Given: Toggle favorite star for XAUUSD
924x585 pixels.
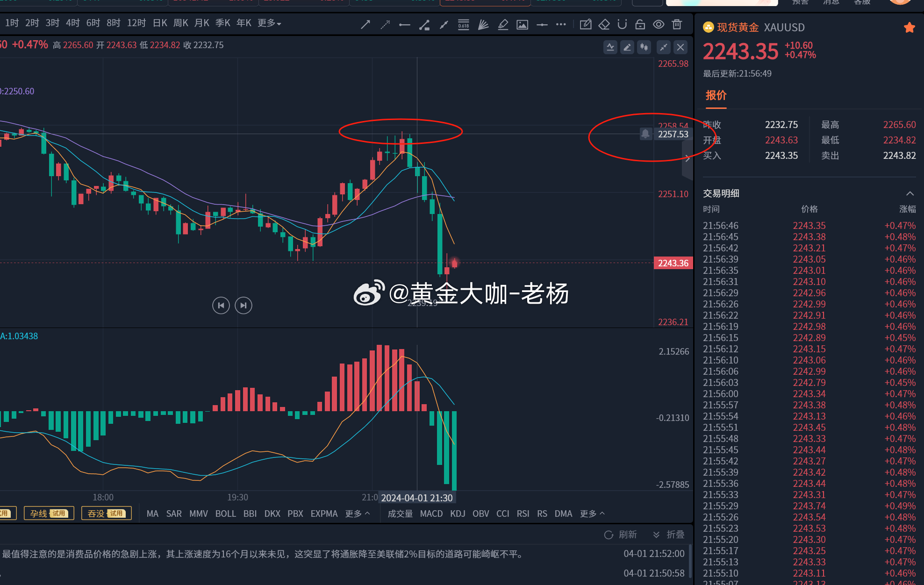Looking at the screenshot, I should tap(909, 28).
